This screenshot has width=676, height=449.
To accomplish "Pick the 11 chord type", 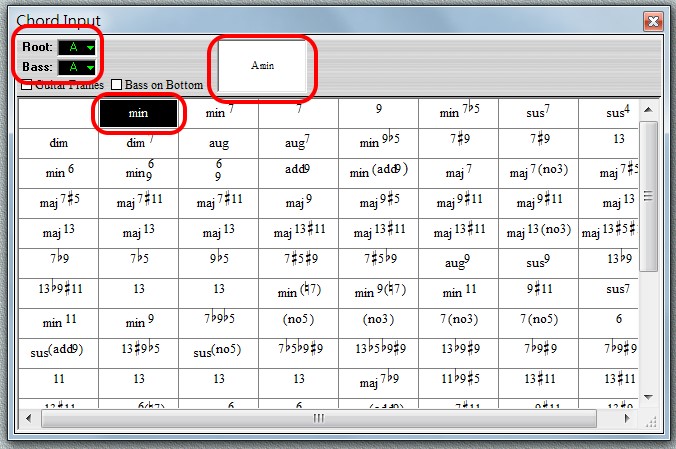I will 59,383.
